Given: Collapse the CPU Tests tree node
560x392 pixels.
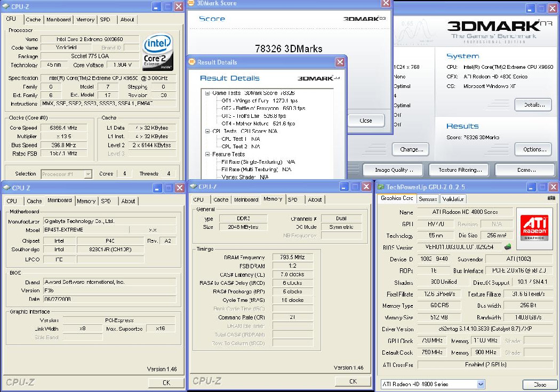Looking at the screenshot, I should (x=207, y=131).
